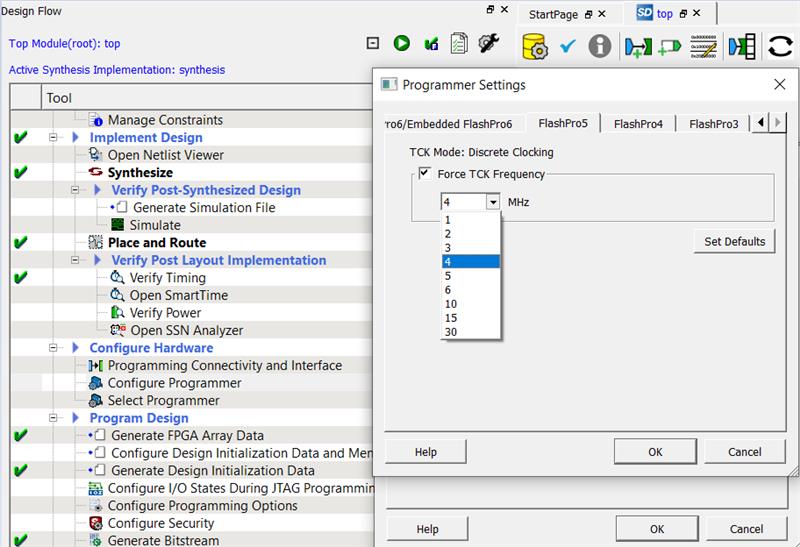Viewport: 800px width, 547px height.
Task: Toggle the Force TCK Frequency checkbox
Action: pyautogui.click(x=425, y=174)
